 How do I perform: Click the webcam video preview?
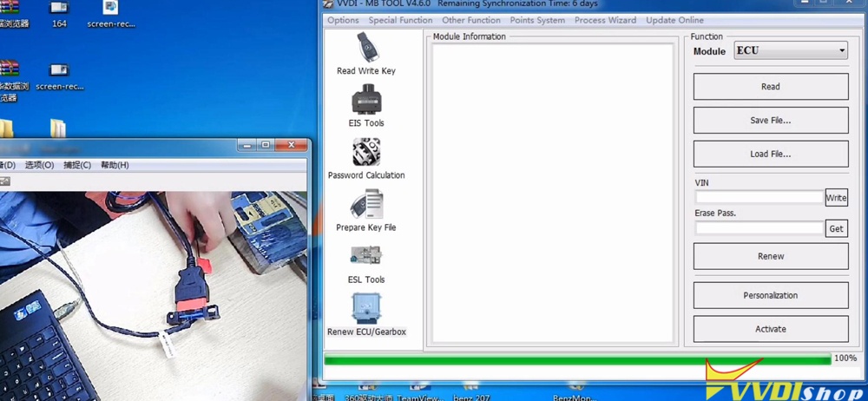154,296
